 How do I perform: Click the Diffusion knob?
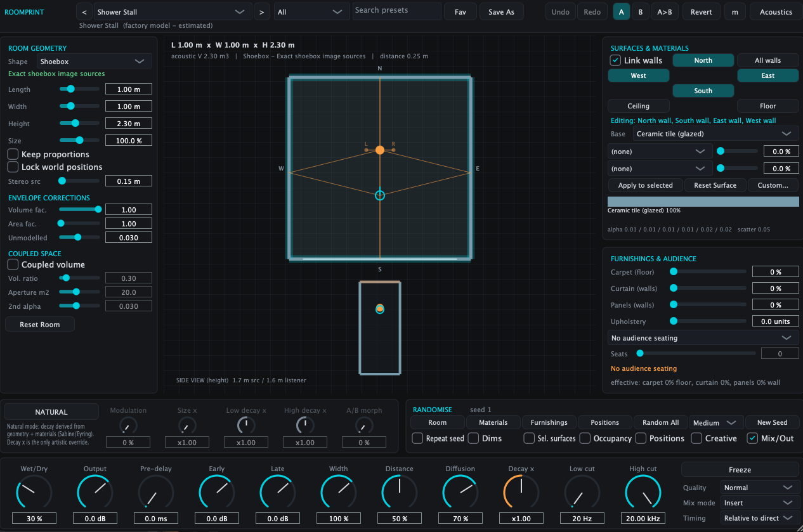point(460,493)
